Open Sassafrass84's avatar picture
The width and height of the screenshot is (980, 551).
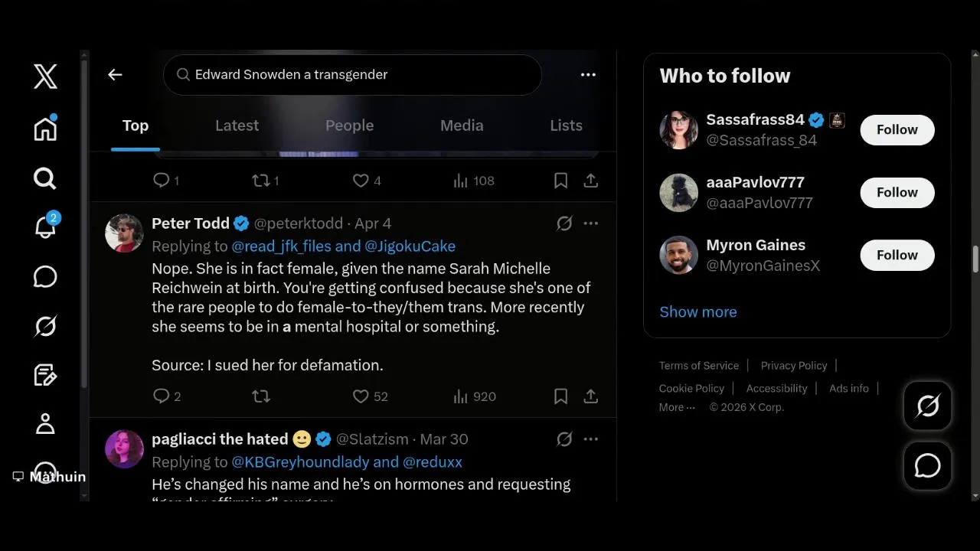point(678,130)
